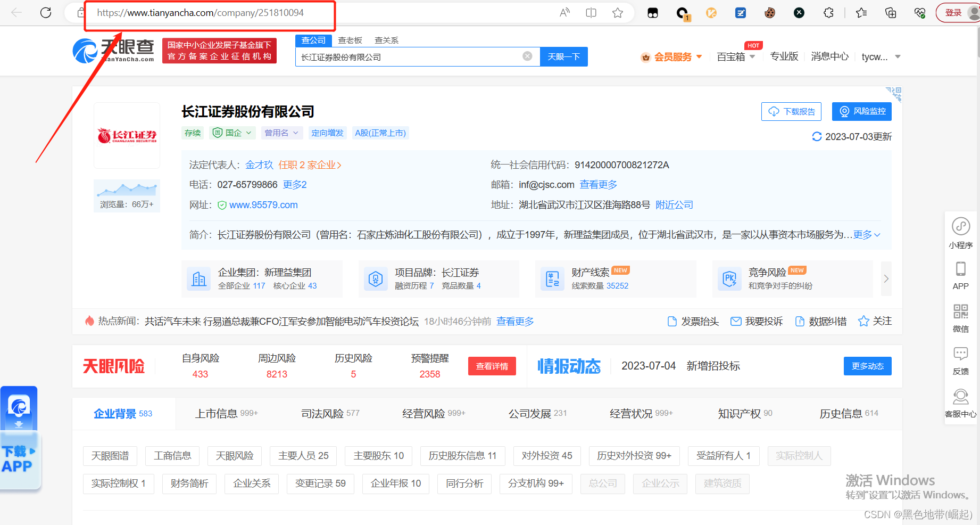Screen dimensions: 980x525
Task: Click the 关注 star icon
Action: [x=863, y=321]
